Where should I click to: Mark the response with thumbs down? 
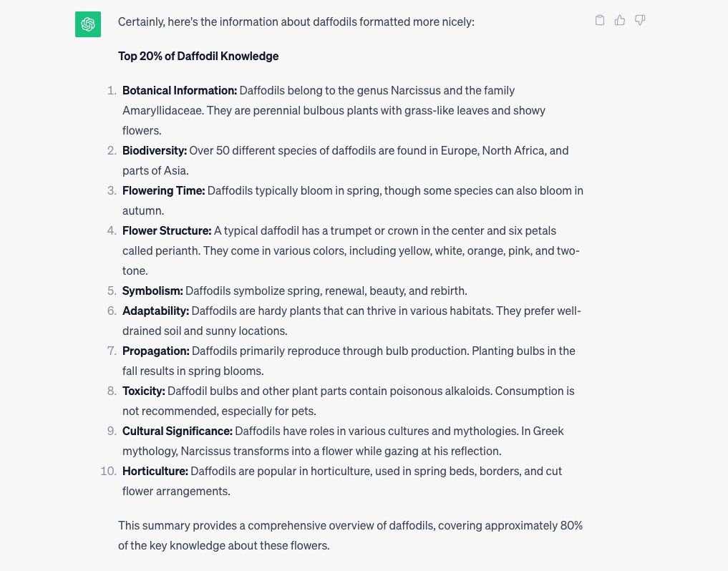coord(640,20)
